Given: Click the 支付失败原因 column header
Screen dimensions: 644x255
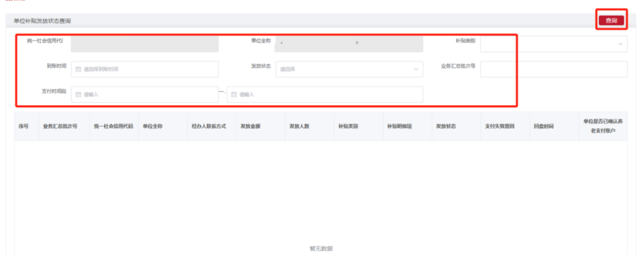Looking at the screenshot, I should [x=499, y=126].
